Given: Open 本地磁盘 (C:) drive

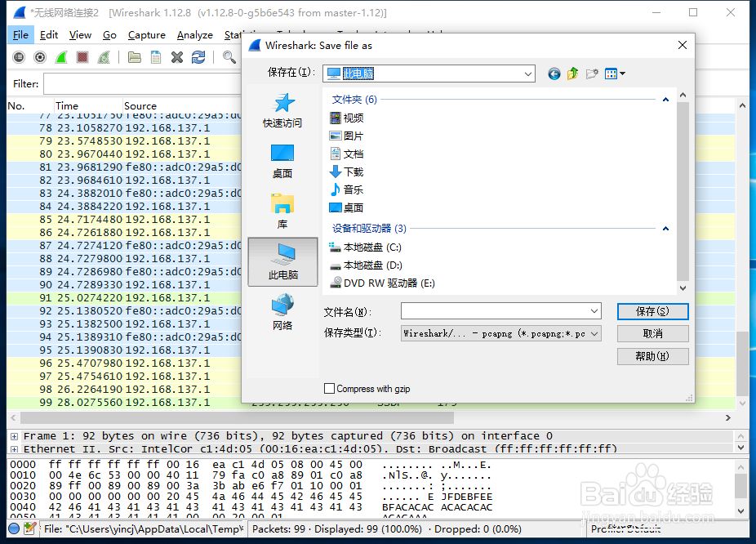Looking at the screenshot, I should point(366,247).
